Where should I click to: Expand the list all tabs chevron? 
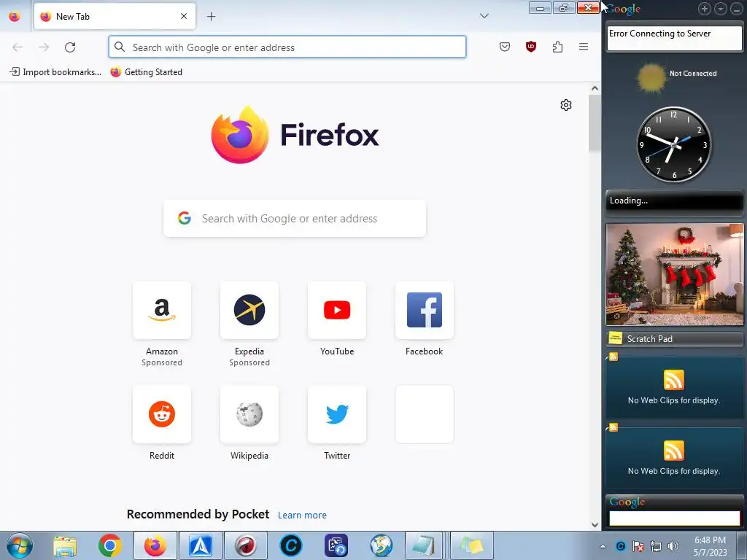click(x=484, y=16)
